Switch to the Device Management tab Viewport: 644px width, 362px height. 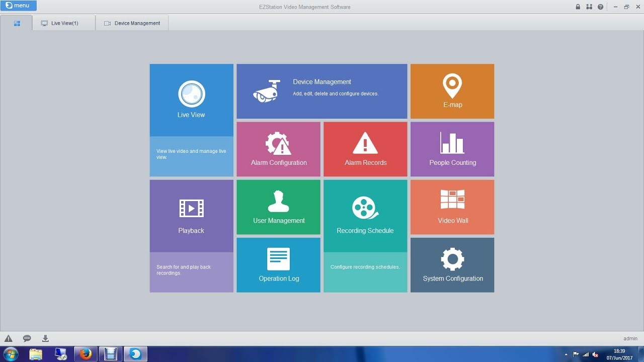click(132, 23)
